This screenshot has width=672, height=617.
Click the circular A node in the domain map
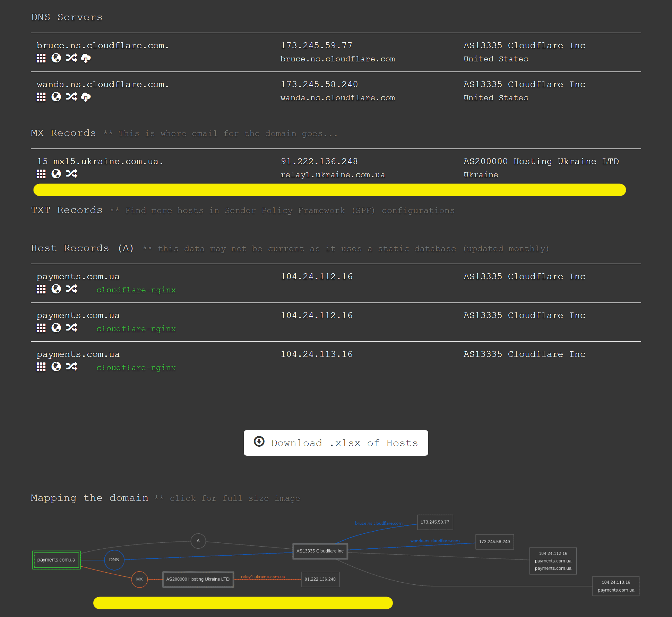click(x=198, y=541)
